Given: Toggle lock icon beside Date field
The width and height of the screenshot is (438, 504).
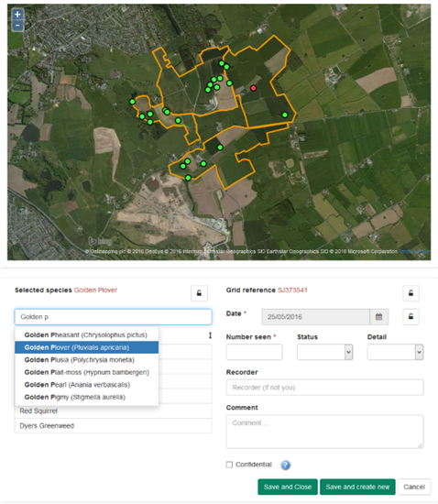Looking at the screenshot, I should point(411,317).
